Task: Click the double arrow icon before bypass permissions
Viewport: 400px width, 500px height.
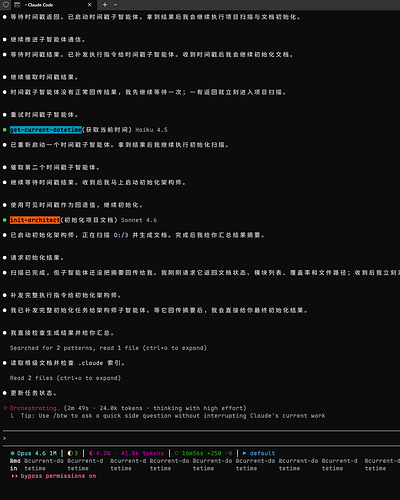Action: pos(14,476)
